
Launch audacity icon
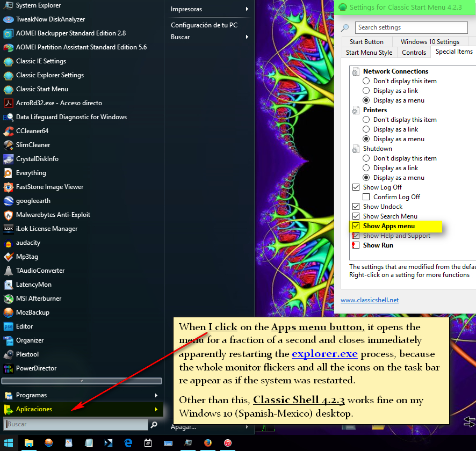(8, 243)
